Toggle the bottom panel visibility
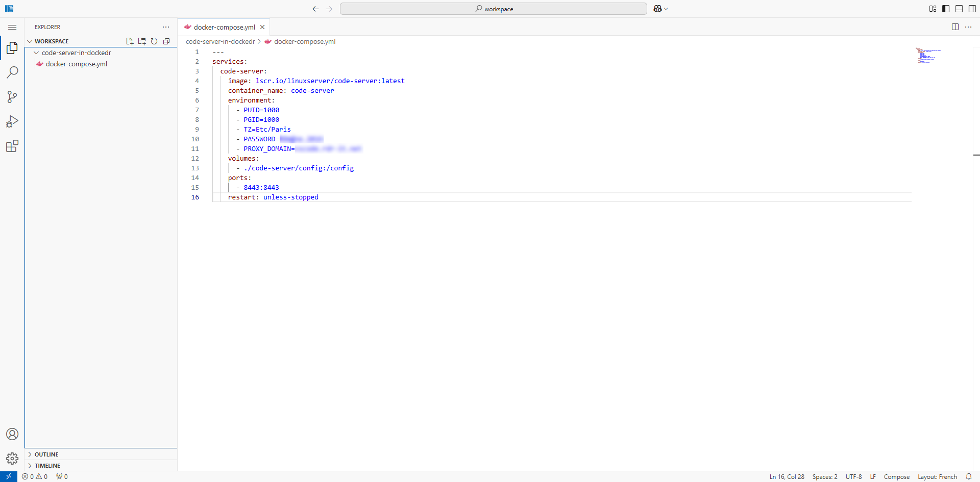 click(x=959, y=9)
